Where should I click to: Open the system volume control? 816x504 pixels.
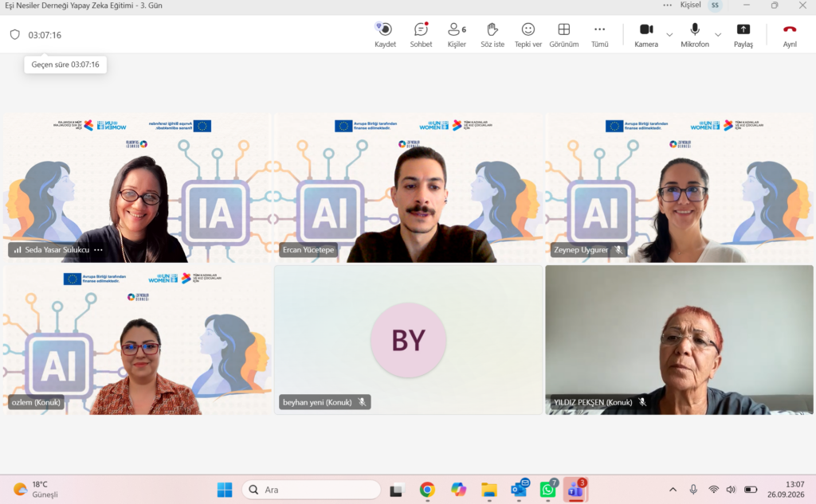tap(732, 490)
